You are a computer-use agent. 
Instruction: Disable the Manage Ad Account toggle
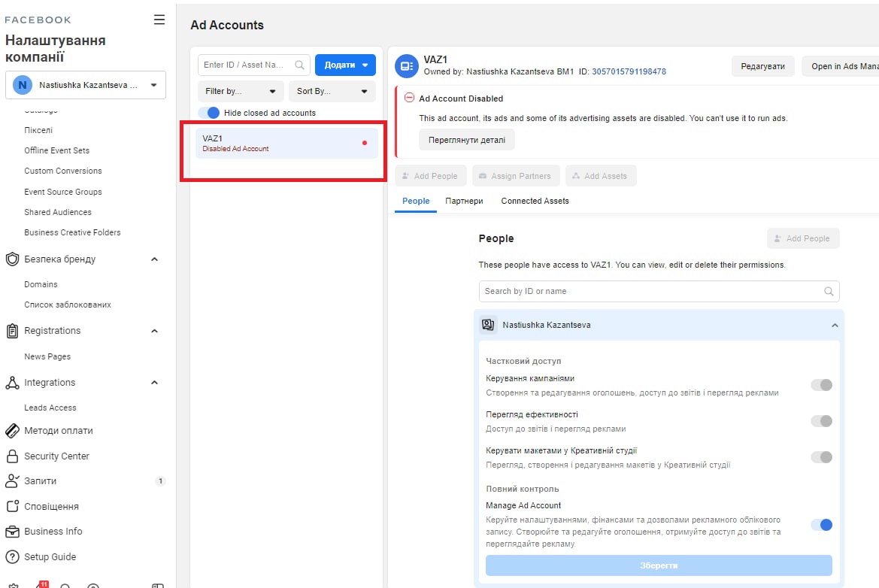click(x=822, y=525)
